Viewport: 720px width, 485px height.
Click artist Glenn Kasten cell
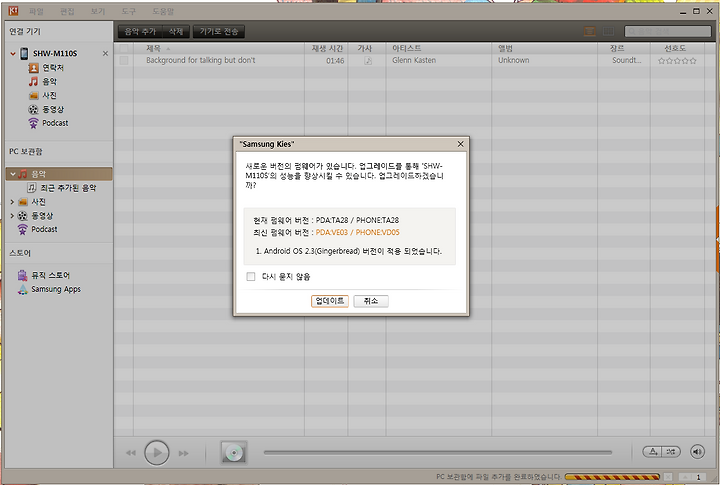[x=414, y=60]
